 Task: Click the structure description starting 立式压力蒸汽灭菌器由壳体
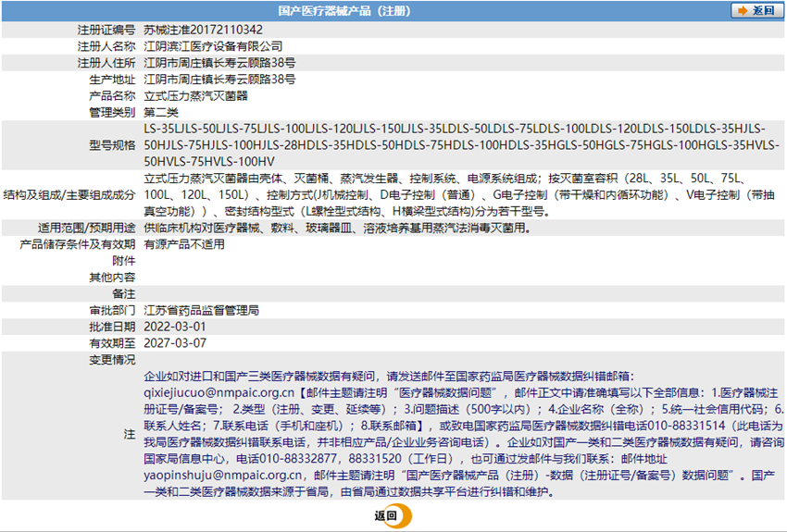pos(459,194)
